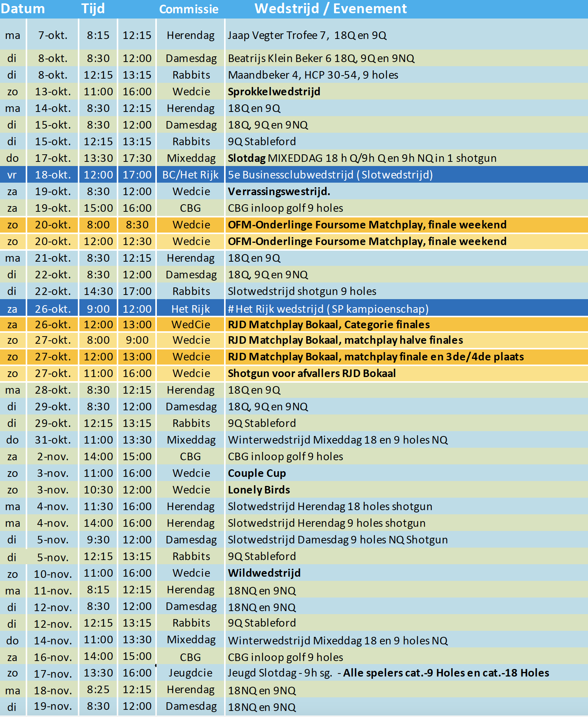
Task: Select 'Beatrijs Klein Beker 6' event cell
Action: [321, 58]
